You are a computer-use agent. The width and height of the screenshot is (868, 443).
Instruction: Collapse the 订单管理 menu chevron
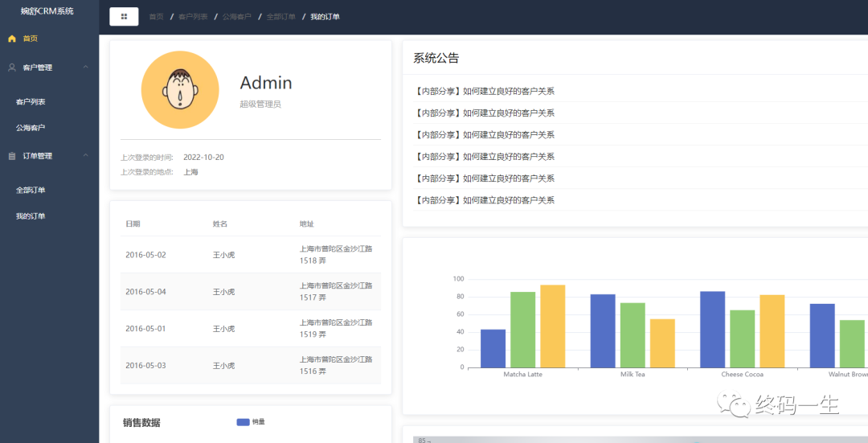coord(86,156)
